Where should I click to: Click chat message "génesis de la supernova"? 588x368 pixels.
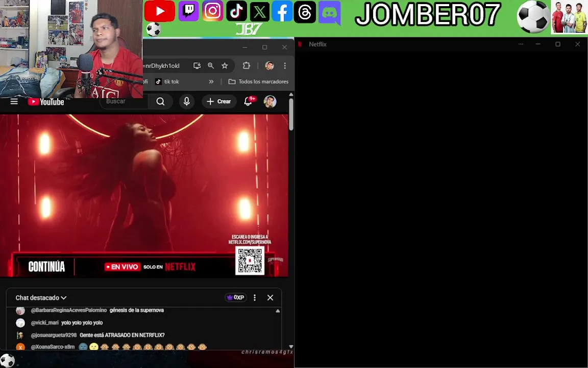coord(136,310)
